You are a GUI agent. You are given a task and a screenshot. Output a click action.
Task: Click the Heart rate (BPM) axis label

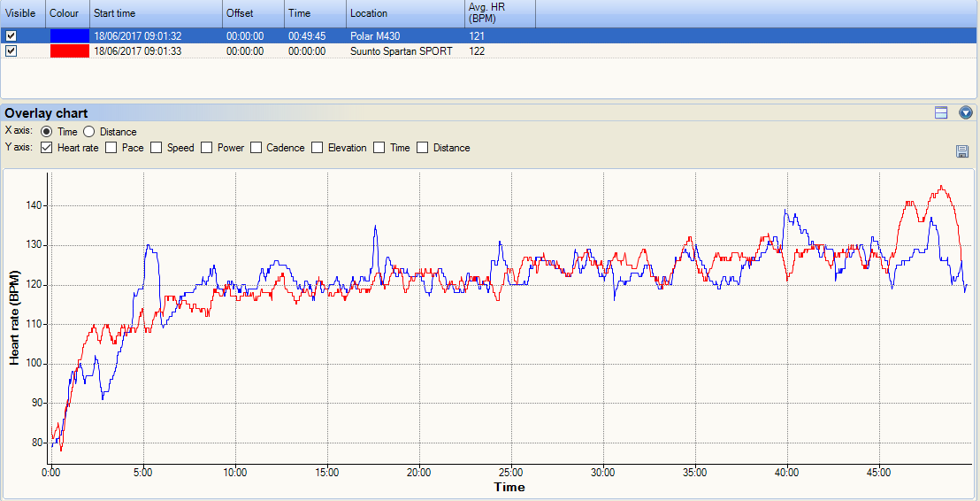tap(14, 317)
